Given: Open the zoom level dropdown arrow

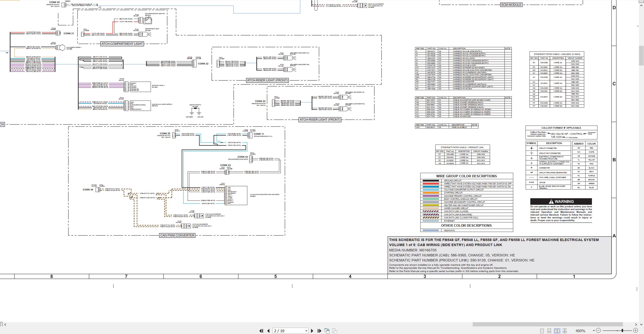Looking at the screenshot, I should (594, 331).
